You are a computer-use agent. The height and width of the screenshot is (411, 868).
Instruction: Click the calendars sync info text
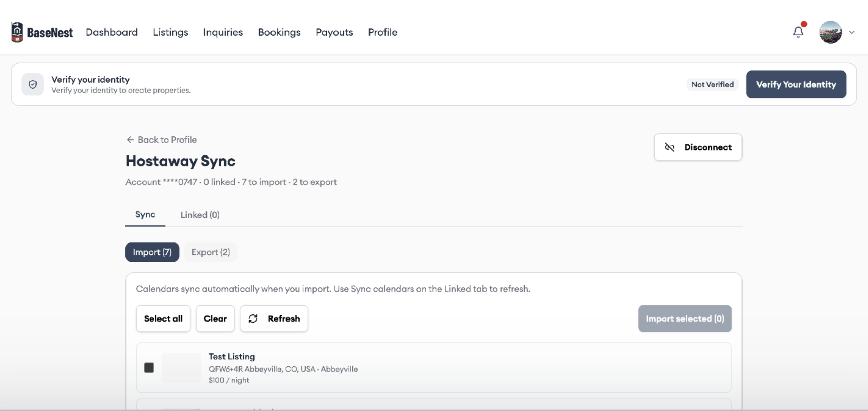click(333, 289)
